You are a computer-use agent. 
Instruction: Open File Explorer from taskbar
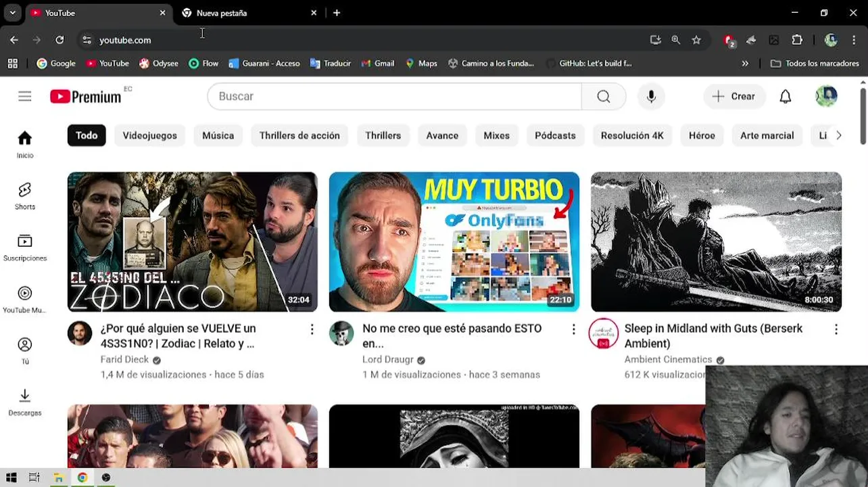59,478
